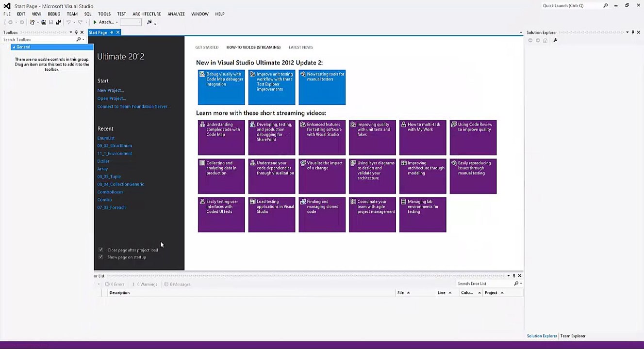The width and height of the screenshot is (644, 349).
Task: Toggle the 0 Warnings filter
Action: (145, 284)
